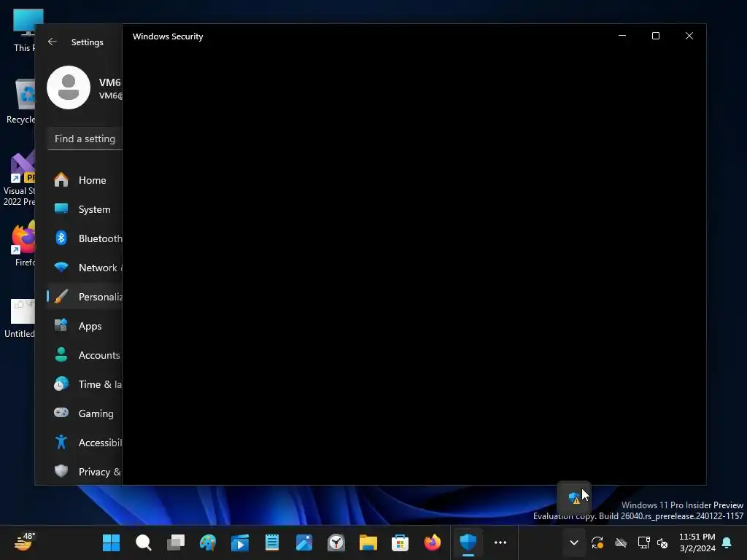
Task: Click the VM6 user profile avatar
Action: coord(69,87)
